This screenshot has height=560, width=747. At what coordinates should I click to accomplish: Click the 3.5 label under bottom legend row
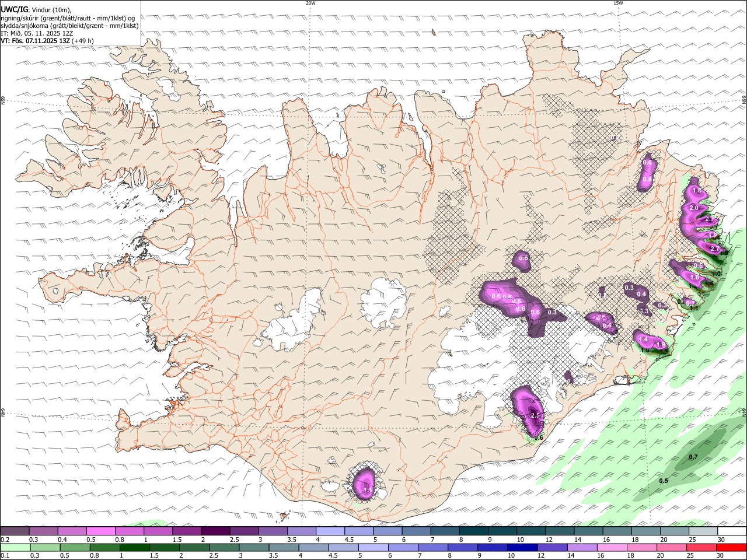click(273, 556)
